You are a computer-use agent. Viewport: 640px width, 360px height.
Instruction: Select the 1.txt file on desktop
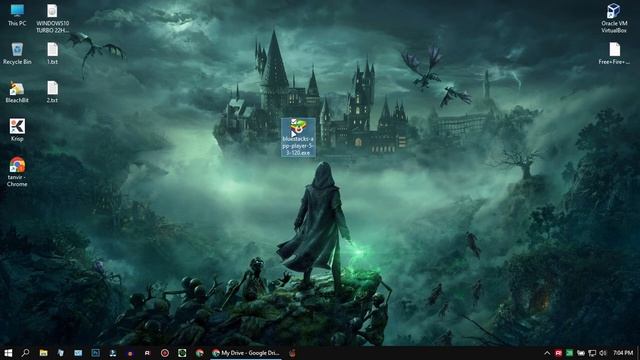pyautogui.click(x=52, y=53)
